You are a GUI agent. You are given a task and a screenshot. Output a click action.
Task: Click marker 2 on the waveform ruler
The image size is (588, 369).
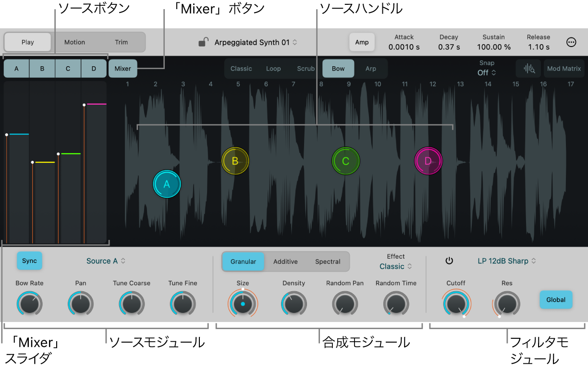tap(155, 84)
